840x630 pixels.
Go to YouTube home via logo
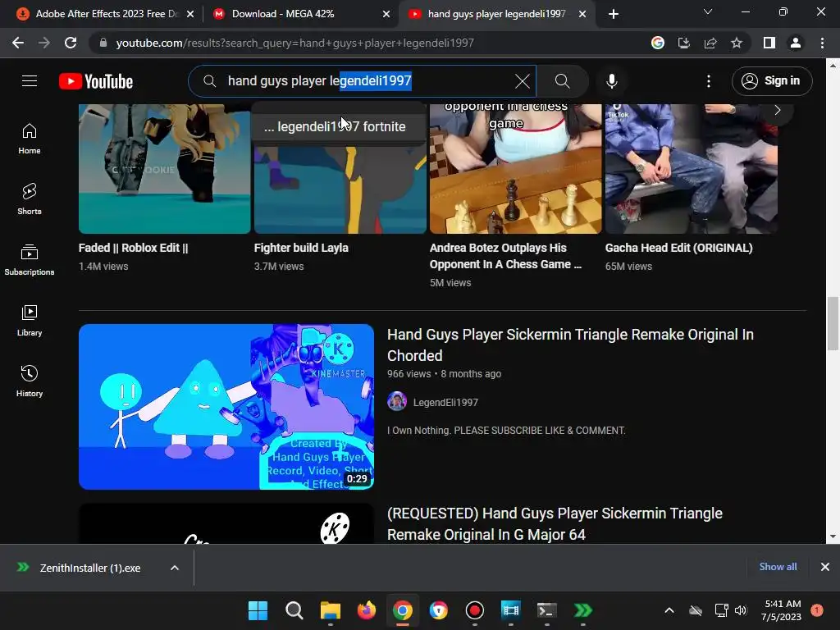pyautogui.click(x=96, y=81)
